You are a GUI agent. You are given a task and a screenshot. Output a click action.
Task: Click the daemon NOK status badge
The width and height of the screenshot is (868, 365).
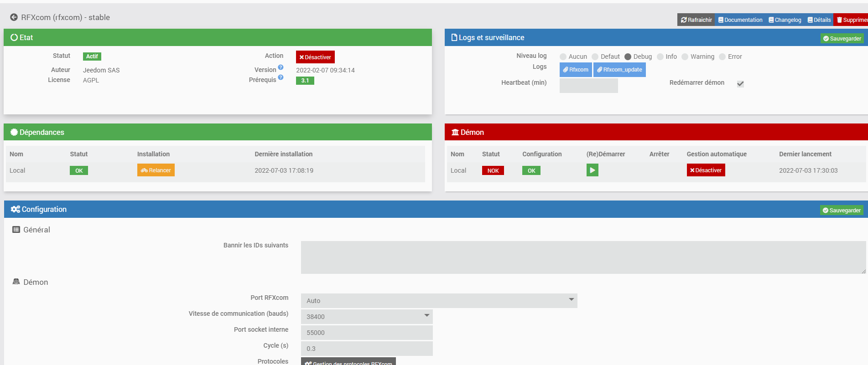493,170
